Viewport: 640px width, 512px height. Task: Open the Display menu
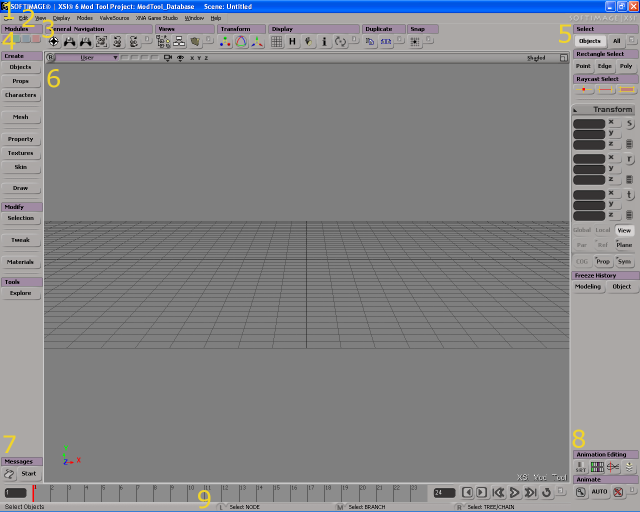pos(61,18)
